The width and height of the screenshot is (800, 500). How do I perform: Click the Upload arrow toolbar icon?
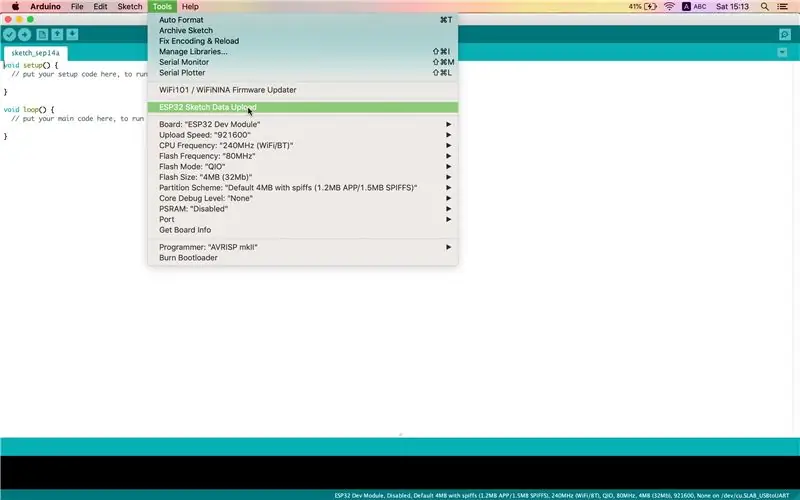24,34
